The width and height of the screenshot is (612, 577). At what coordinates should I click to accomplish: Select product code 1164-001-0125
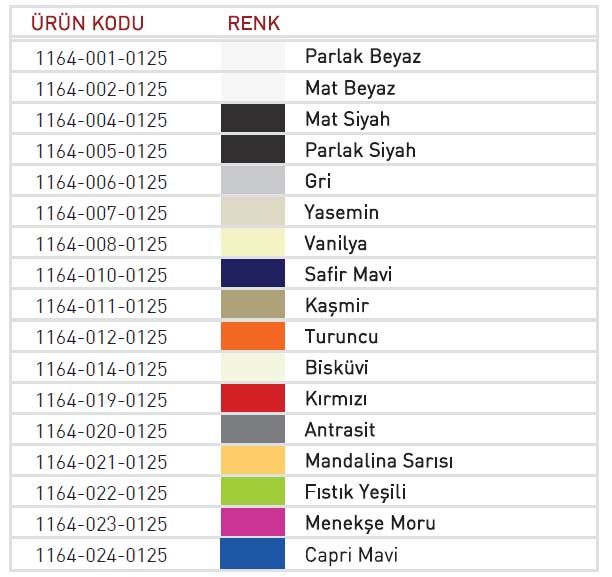pos(102,57)
